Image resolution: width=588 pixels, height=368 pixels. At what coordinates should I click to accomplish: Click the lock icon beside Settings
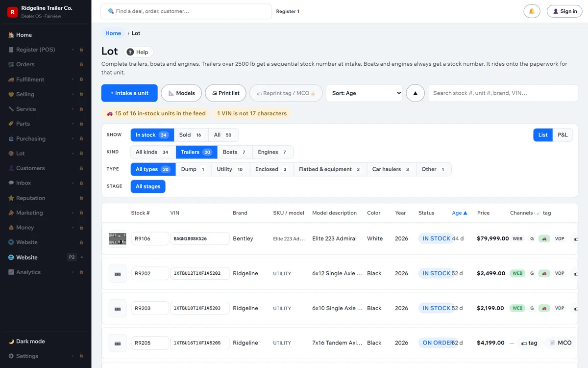[x=81, y=356]
